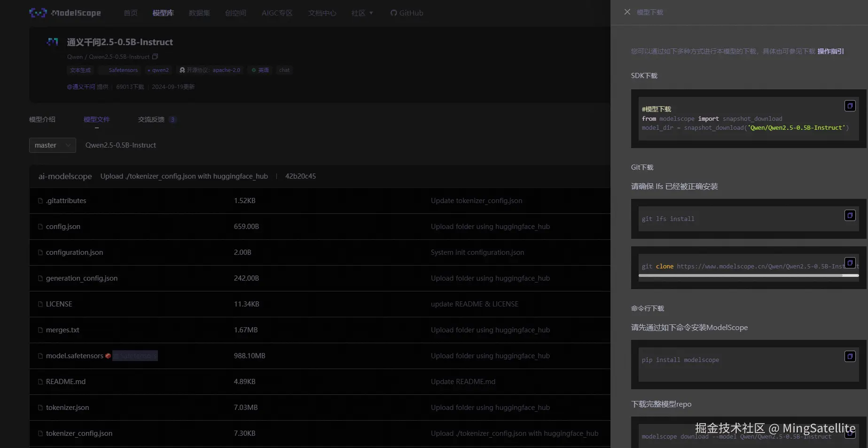This screenshot has width=868, height=448.
Task: Copy the Qwen/Qwen2.5-0.5B-Instruct model ID
Action: (x=155, y=57)
